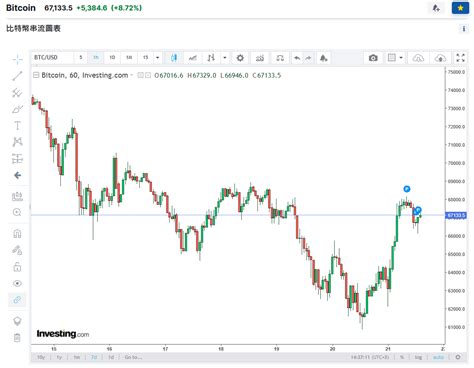Select the prediction and measurement tool

(x=17, y=159)
